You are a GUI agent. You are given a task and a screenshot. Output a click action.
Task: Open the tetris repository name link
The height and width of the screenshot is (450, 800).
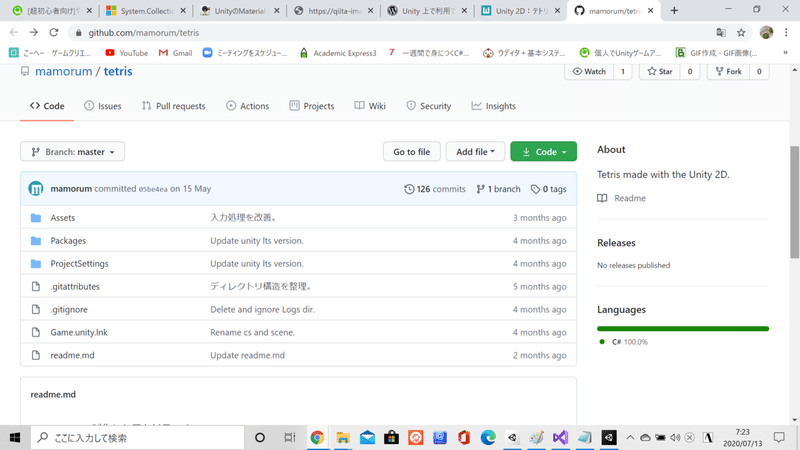tap(118, 71)
